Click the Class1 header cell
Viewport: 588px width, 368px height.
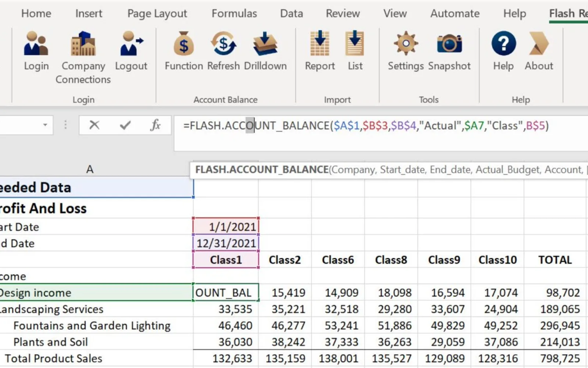226,260
